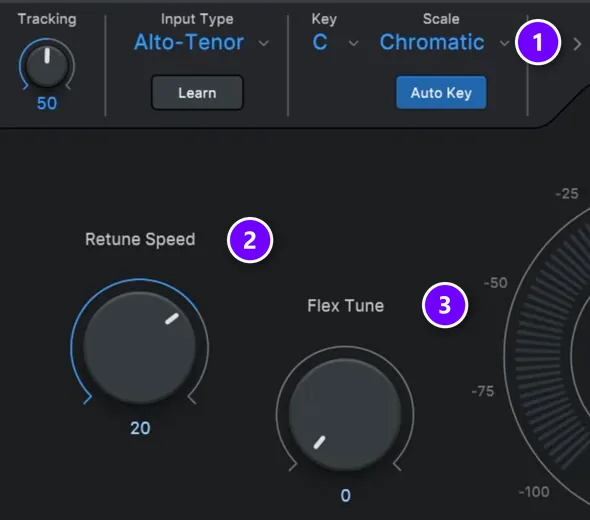Click the Retune Speed label
This screenshot has width=590, height=520.
click(140, 239)
